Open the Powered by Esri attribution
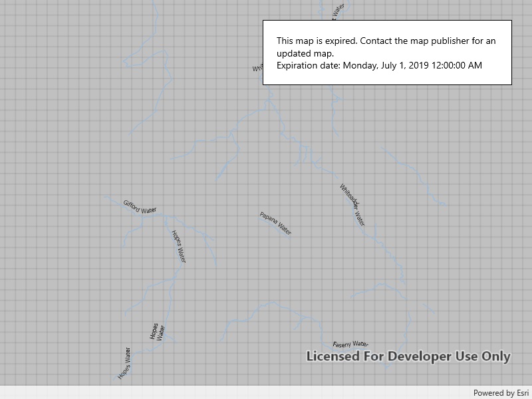 tap(501, 393)
